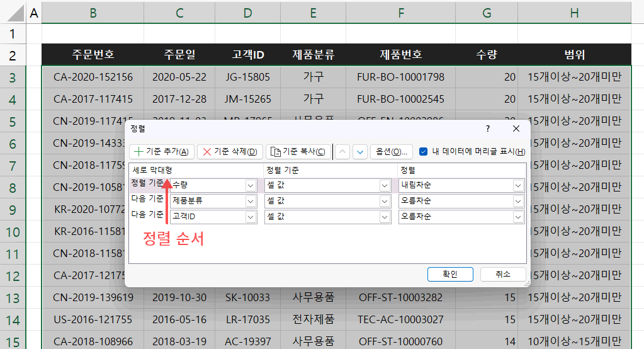Select column D header
Screen dimensions: 644x349
[247, 13]
